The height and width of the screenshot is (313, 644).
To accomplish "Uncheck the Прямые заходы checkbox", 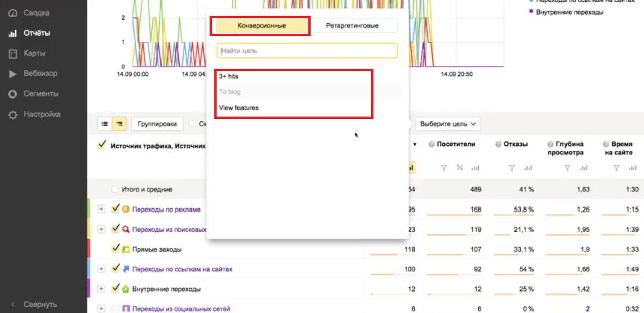I will [x=116, y=249].
